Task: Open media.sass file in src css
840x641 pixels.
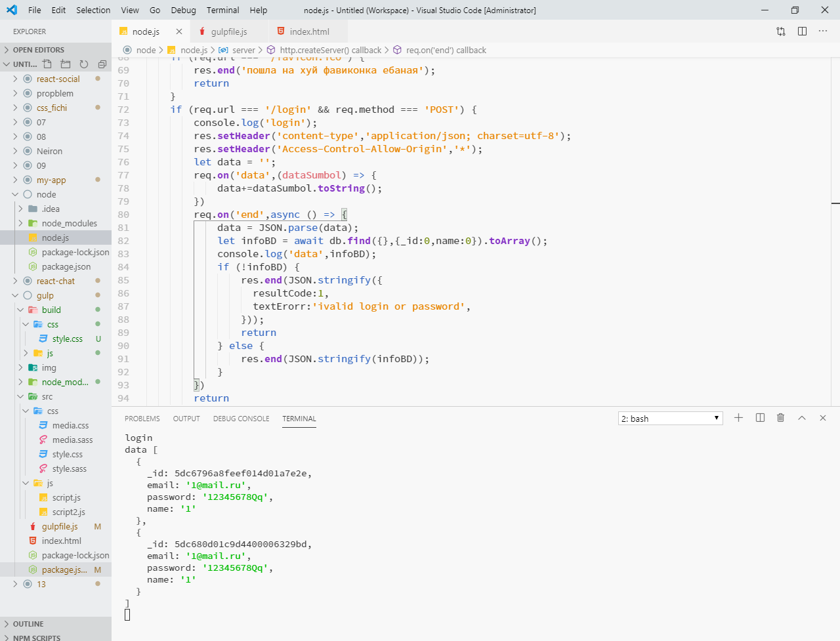Action: tap(72, 440)
